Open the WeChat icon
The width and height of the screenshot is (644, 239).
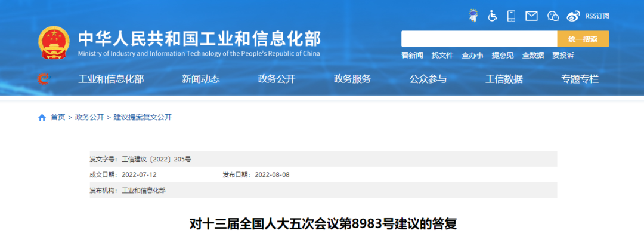pyautogui.click(x=553, y=16)
